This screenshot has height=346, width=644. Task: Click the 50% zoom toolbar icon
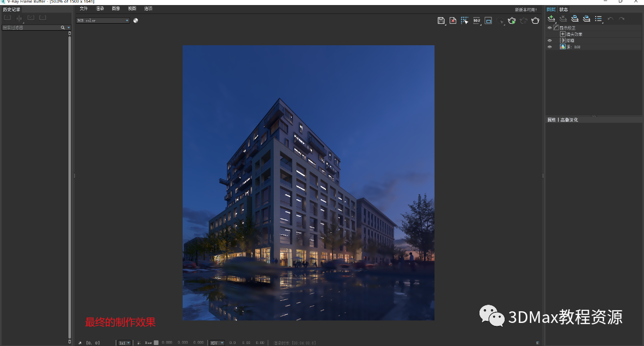pos(476,21)
